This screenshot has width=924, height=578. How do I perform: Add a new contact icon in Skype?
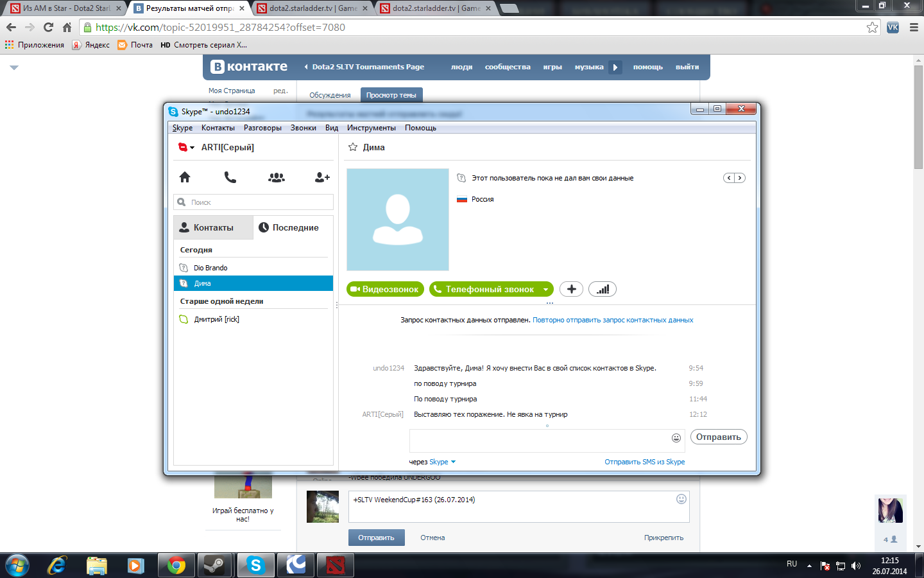tap(322, 177)
